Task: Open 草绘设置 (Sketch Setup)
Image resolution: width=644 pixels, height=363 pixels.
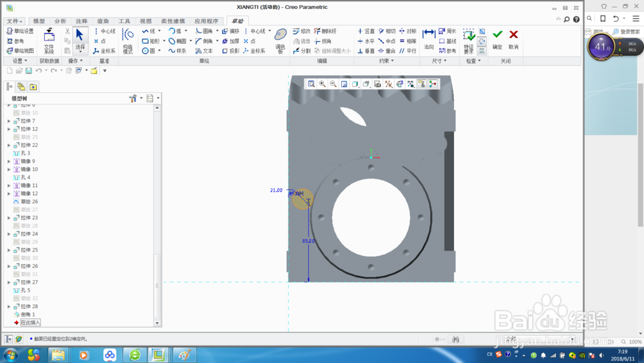Action: tap(20, 31)
